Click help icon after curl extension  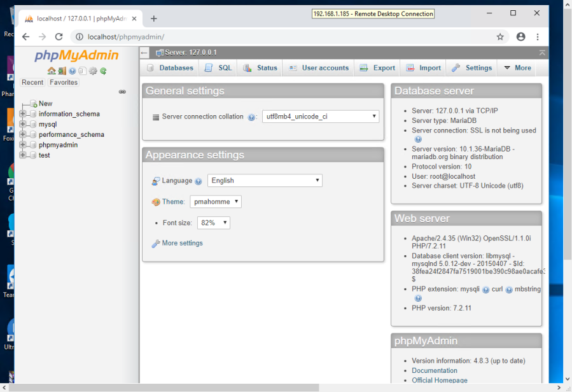pyautogui.click(x=509, y=290)
